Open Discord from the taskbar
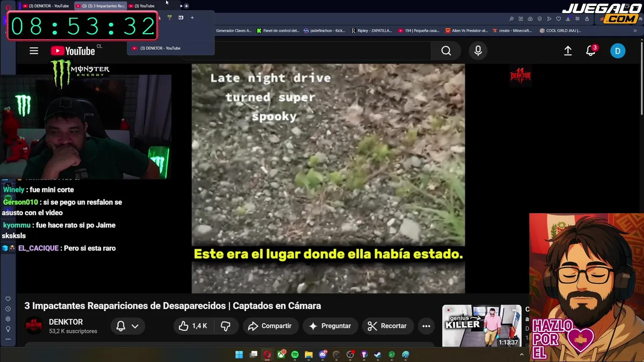 point(323,354)
